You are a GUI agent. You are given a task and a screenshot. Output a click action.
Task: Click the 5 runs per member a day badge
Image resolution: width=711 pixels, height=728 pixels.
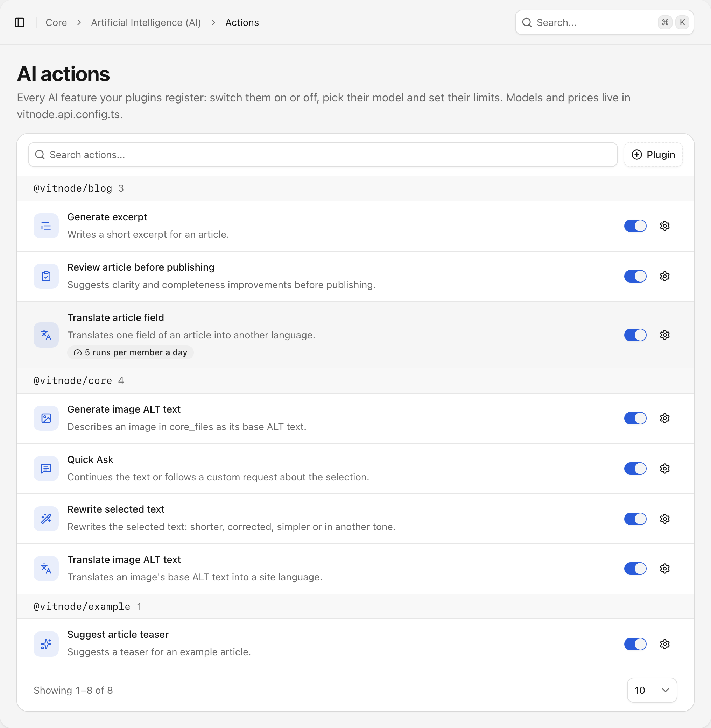pyautogui.click(x=130, y=352)
